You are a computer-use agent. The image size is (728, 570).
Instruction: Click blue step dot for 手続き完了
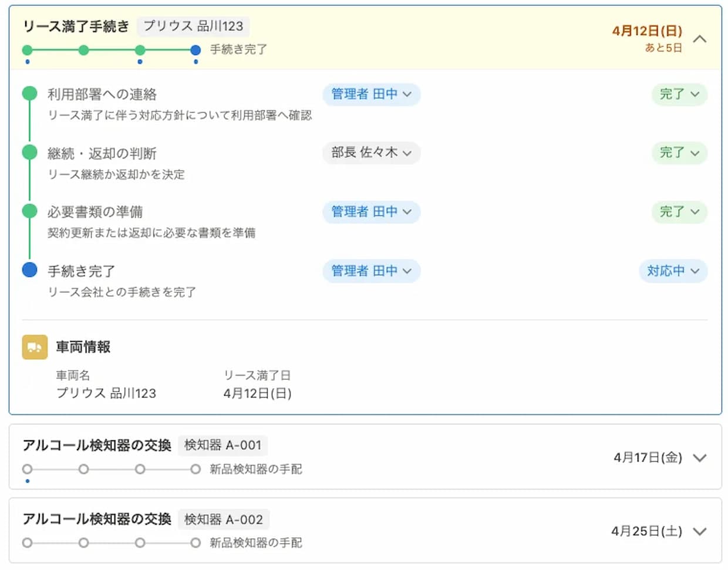pos(29,269)
